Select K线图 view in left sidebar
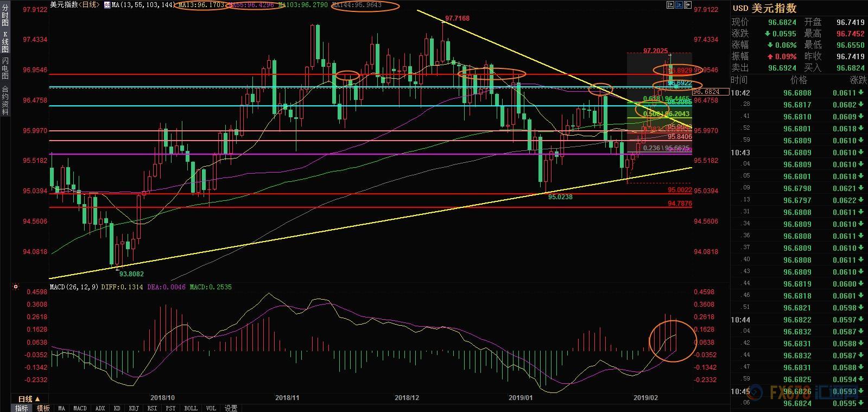 [5, 42]
